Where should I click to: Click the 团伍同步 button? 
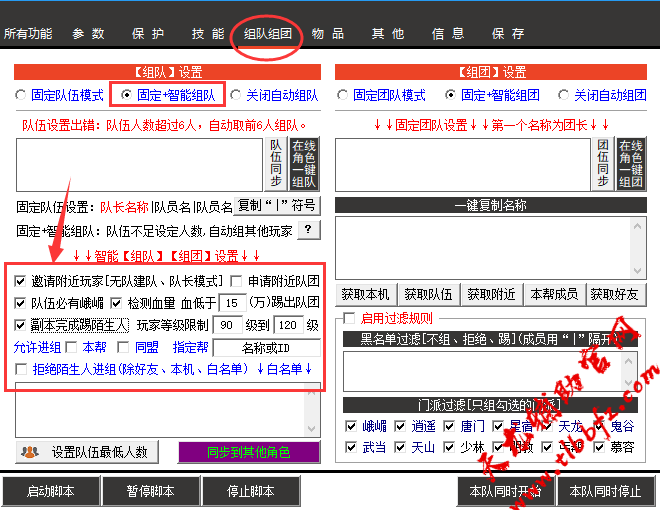pos(603,164)
